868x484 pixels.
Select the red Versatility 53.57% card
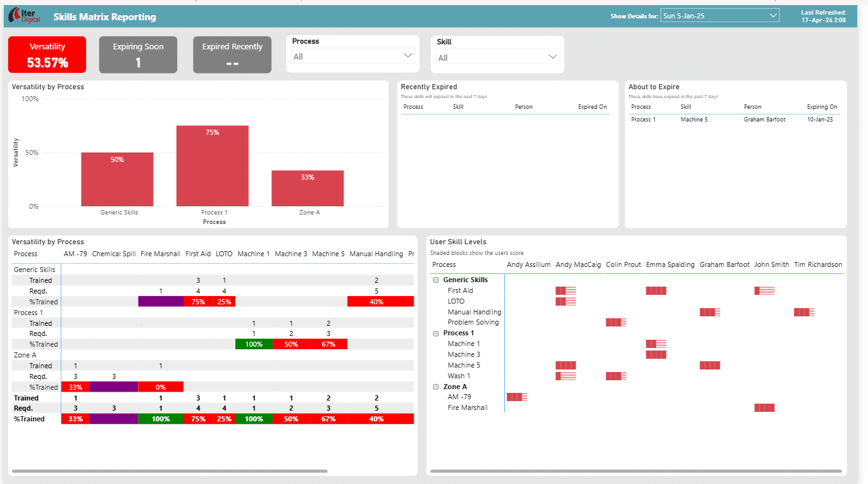coord(47,55)
